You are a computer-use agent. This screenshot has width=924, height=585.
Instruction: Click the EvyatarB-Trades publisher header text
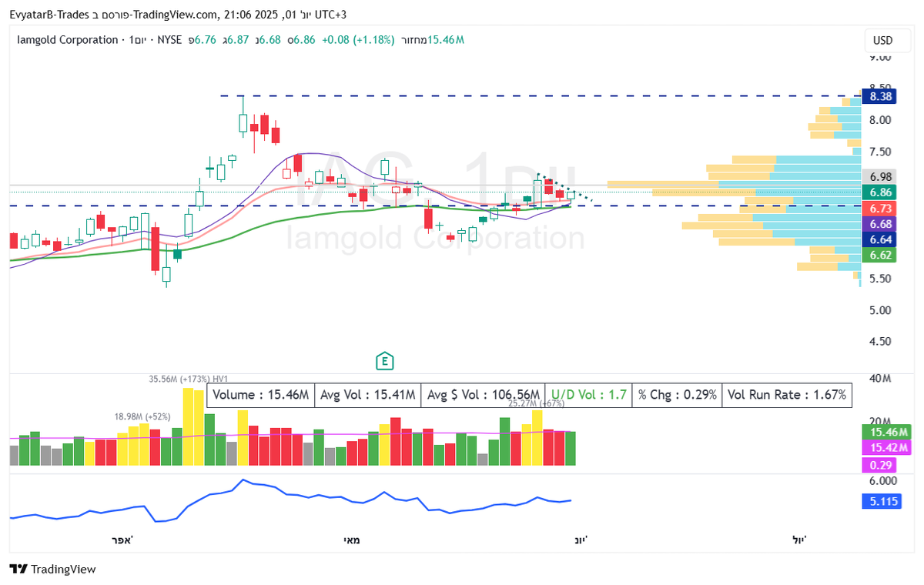50,14
